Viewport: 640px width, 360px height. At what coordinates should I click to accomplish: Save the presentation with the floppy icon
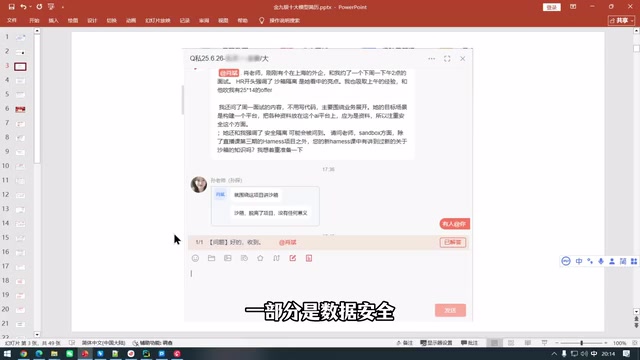[x=11, y=7]
